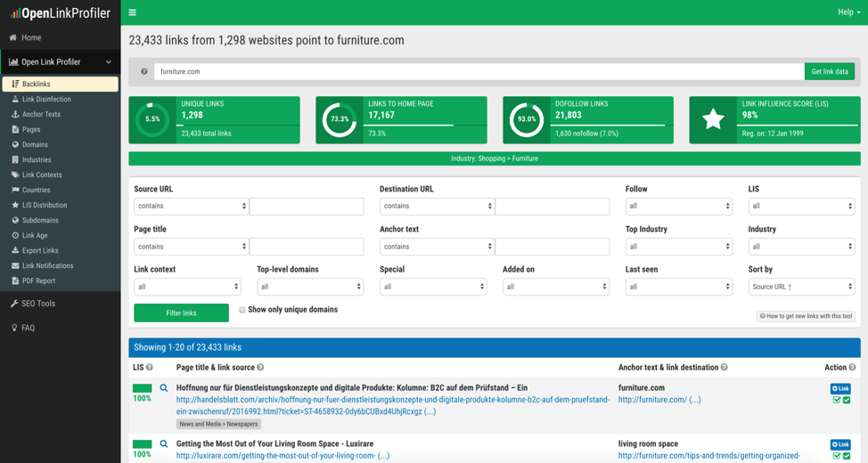Collapse the Open Link Profiler section

click(x=61, y=62)
